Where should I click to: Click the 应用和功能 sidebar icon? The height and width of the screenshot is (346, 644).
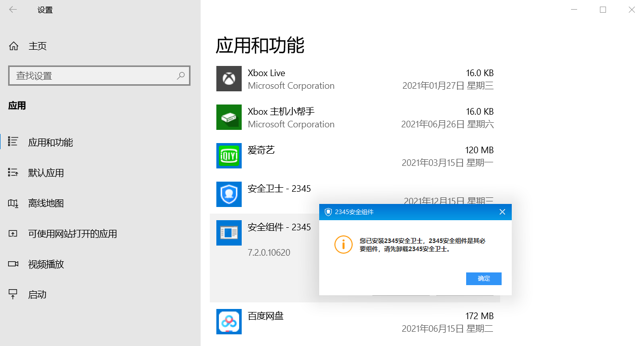(14, 142)
